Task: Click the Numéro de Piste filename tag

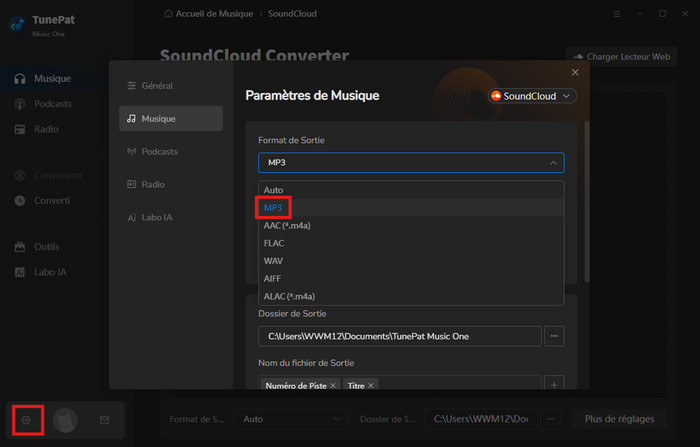Action: tap(296, 385)
